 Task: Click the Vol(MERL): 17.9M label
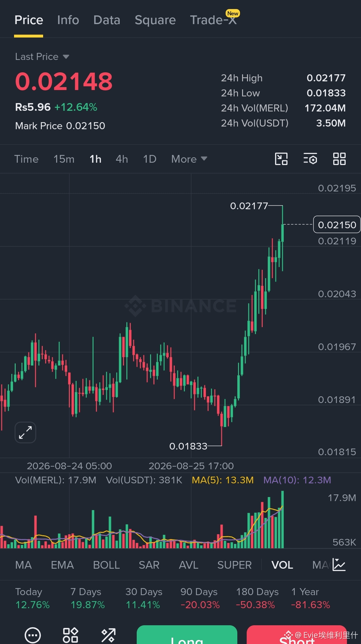click(x=56, y=480)
